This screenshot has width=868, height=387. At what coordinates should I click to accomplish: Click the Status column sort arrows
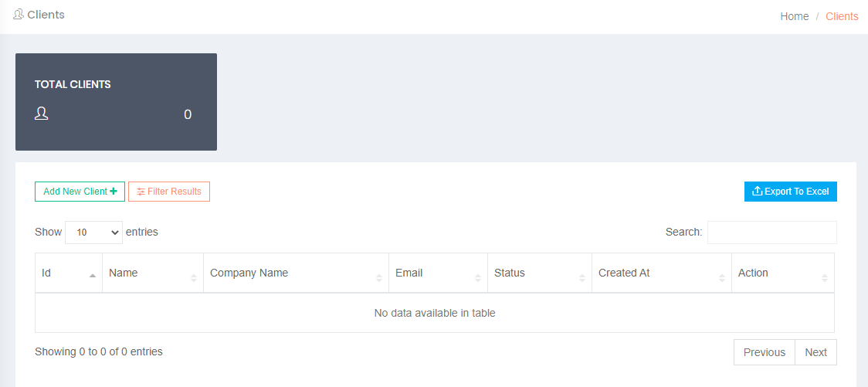tap(581, 278)
